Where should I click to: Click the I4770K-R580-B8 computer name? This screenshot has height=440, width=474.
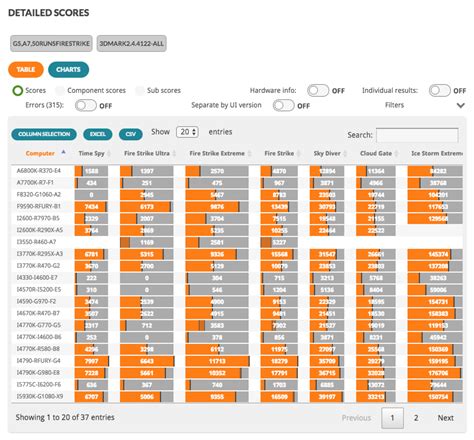coord(38,349)
